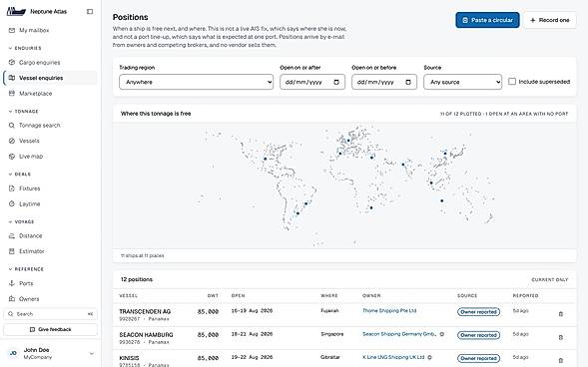Click the Vessels icon in sidebar

point(12,141)
